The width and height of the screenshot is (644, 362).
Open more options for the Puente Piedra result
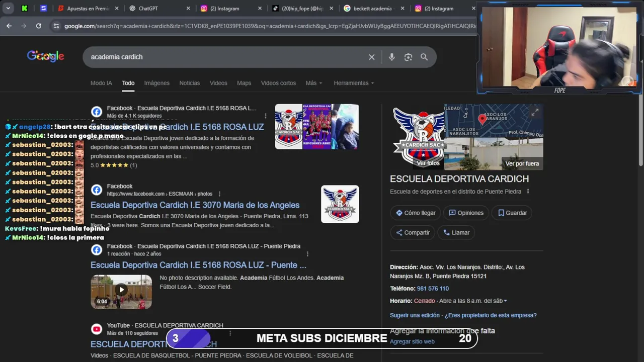(x=307, y=254)
